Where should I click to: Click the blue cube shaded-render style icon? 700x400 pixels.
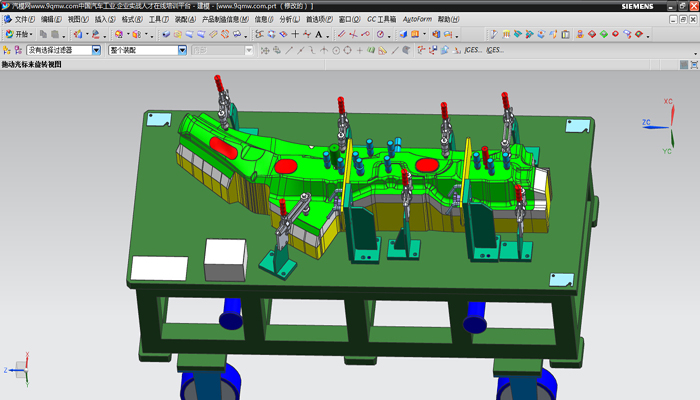402,34
